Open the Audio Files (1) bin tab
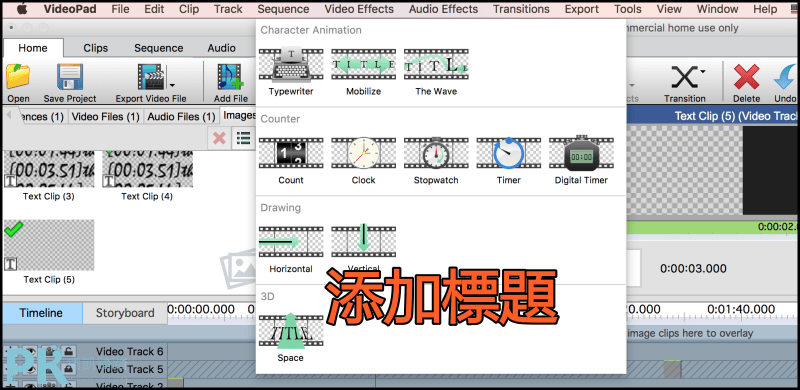800x390 pixels. click(182, 117)
